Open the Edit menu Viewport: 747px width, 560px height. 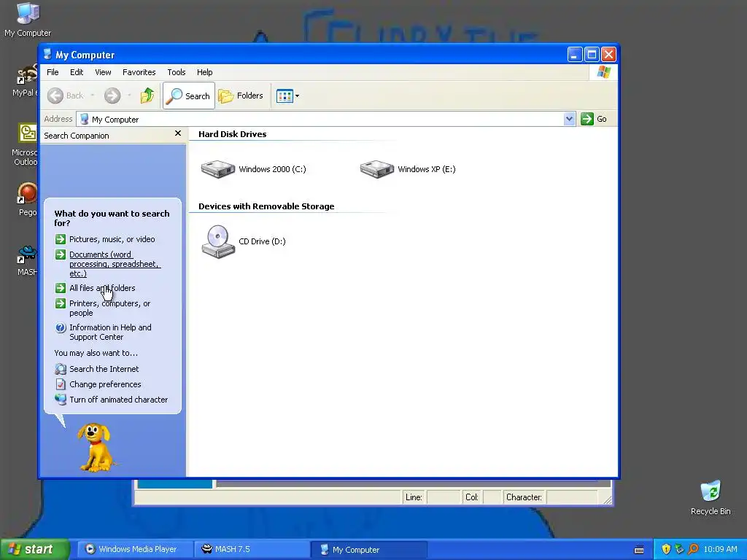(77, 72)
